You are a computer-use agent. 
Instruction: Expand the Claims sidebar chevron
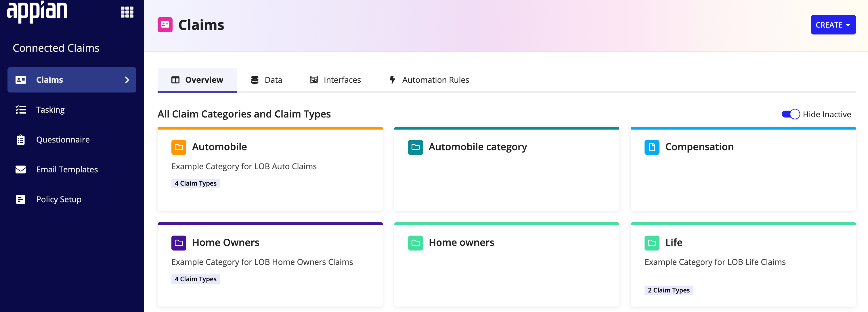[x=127, y=80]
